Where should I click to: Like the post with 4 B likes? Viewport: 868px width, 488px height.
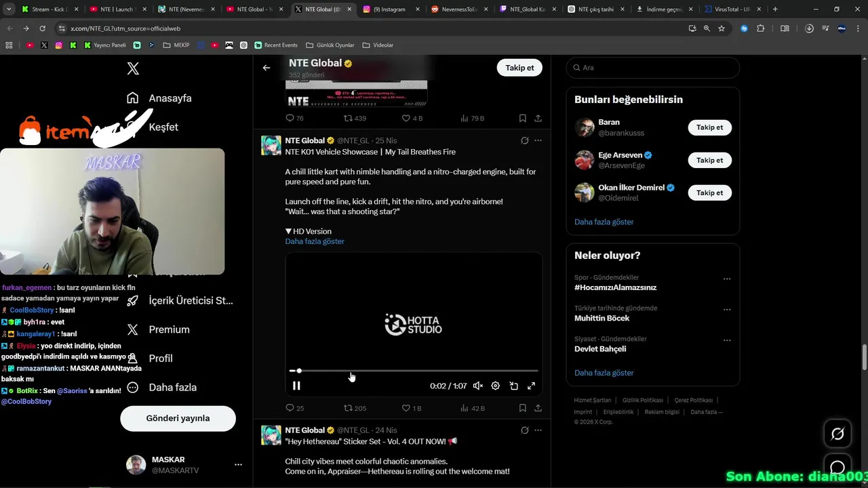(x=412, y=118)
